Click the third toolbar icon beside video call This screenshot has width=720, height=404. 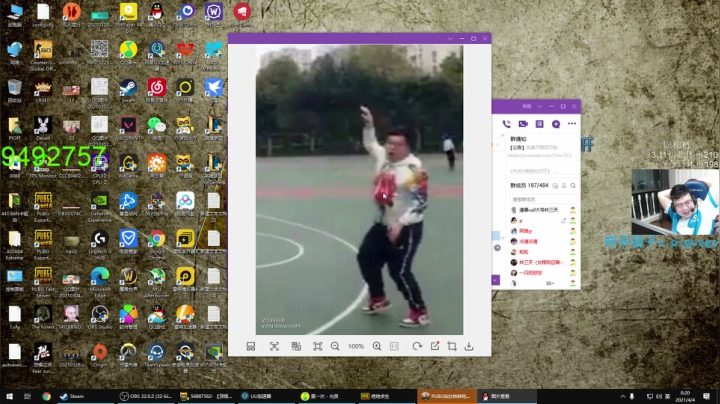click(x=540, y=124)
